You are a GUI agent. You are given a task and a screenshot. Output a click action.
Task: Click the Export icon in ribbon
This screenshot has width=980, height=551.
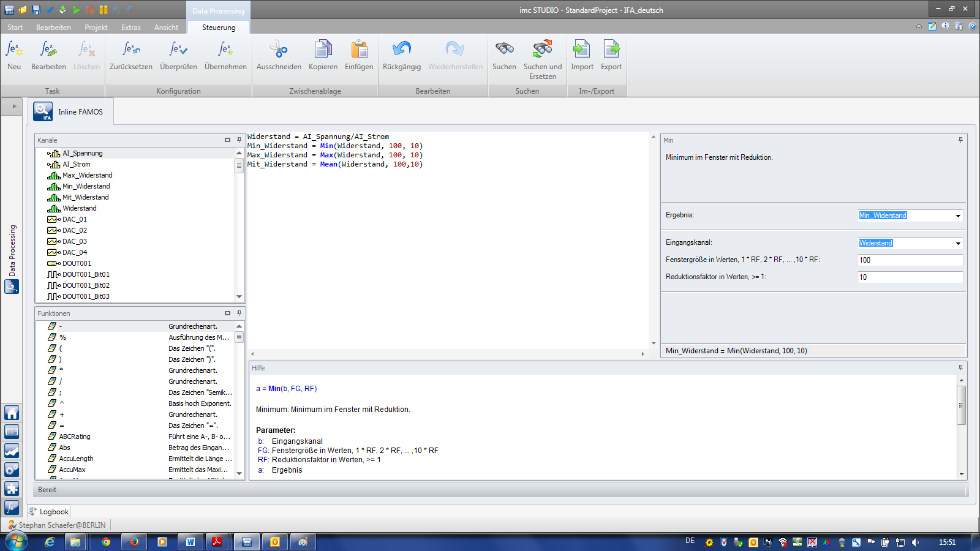coord(611,50)
